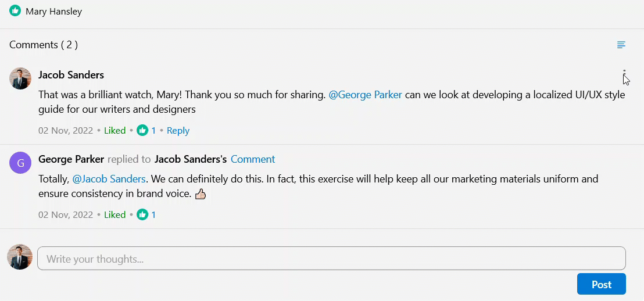Toggle Liked on Jacob Sanders's comment
Image resolution: width=644 pixels, height=301 pixels.
[x=115, y=131]
